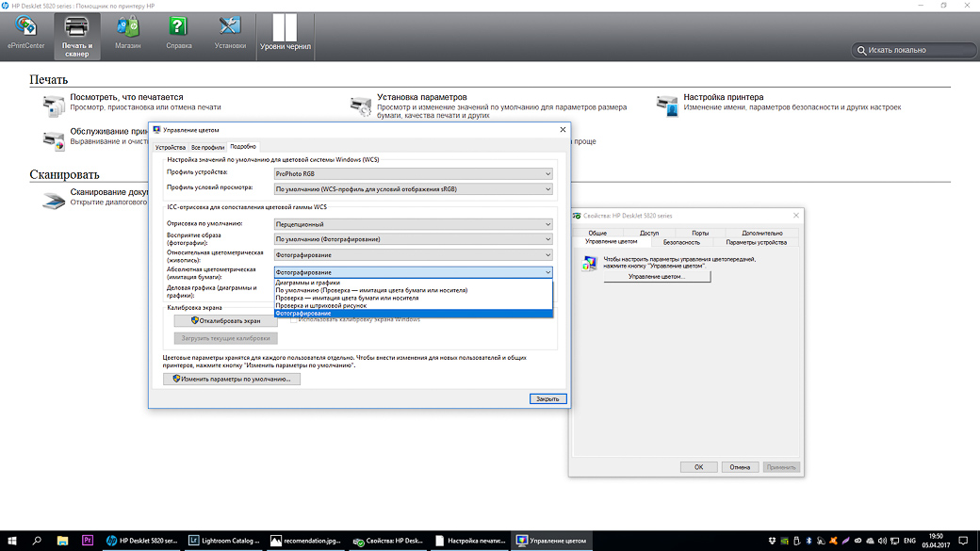
Task: Click Отмена in the Свойства window
Action: coord(740,467)
